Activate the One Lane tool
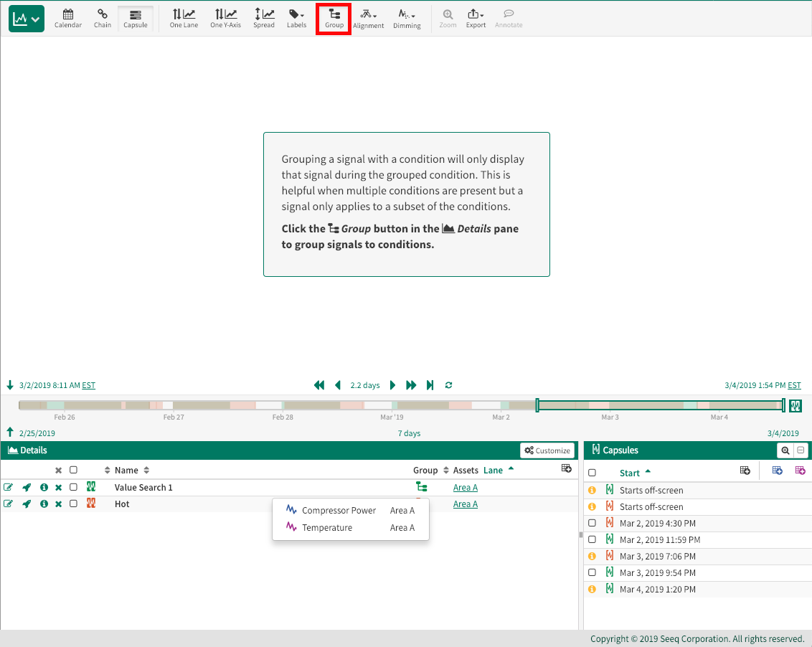Screen dimensions: 812x647 (x=184, y=18)
